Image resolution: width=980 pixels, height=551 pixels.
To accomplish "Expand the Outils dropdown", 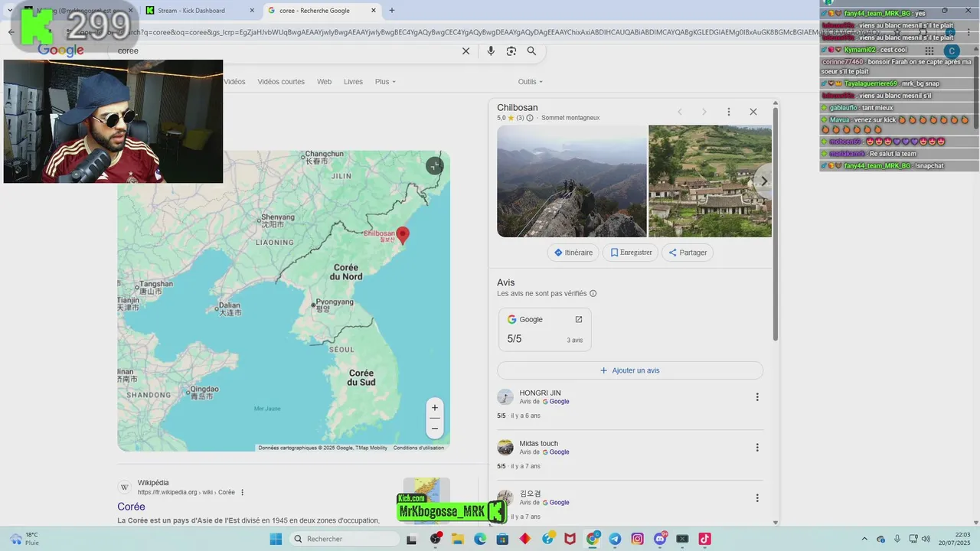I will pos(530,82).
